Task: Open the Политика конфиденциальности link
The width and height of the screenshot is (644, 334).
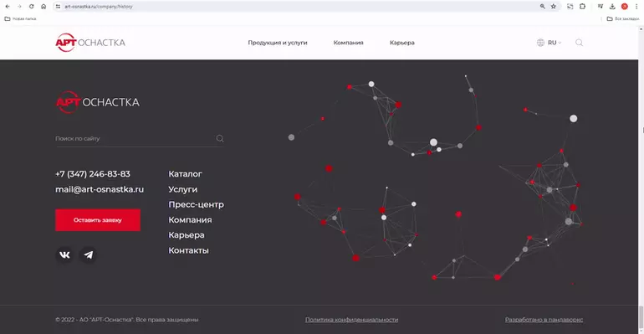Action: pos(351,320)
